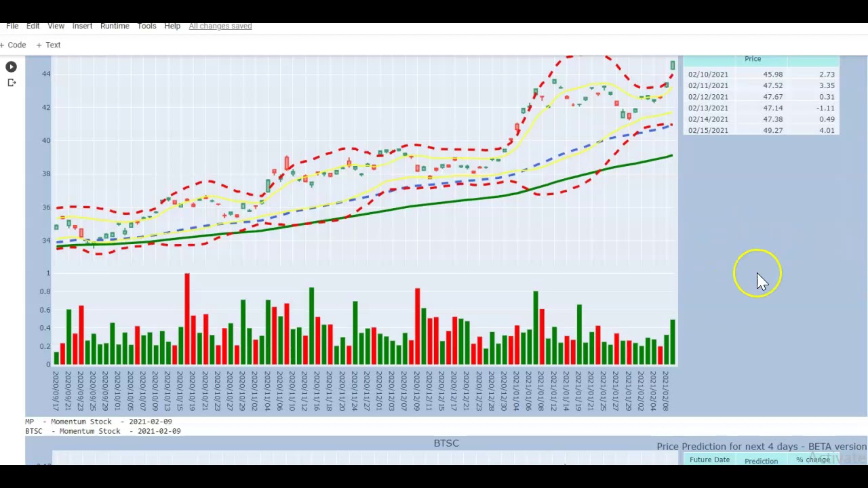Open the Runtime menu
The height and width of the screenshot is (488, 868).
pos(115,26)
